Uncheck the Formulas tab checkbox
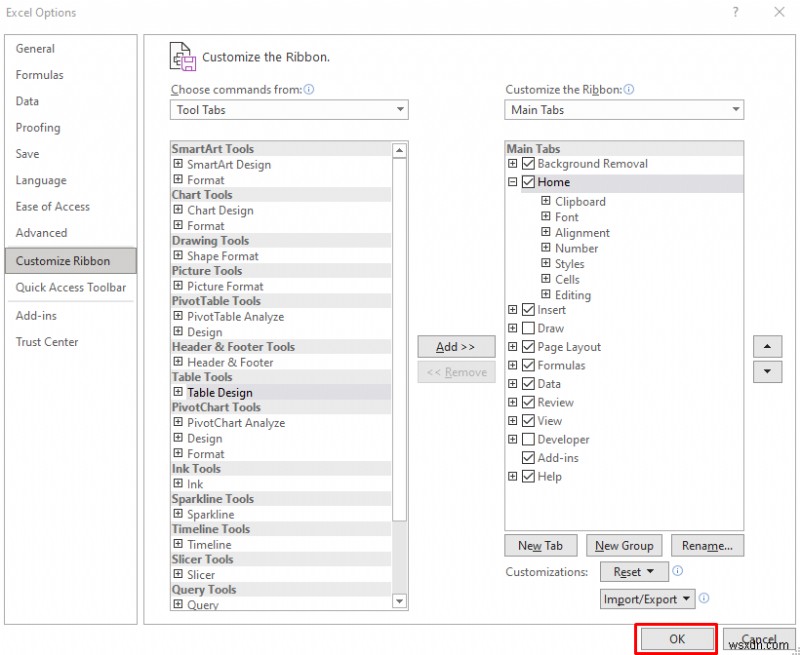 pyautogui.click(x=528, y=365)
